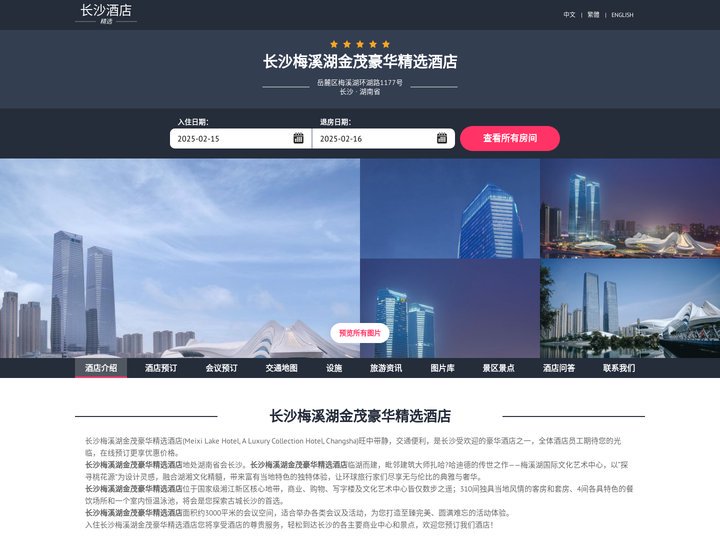This screenshot has width=720, height=540.
Task: Click the 查看所有房间 button
Action: [510, 138]
